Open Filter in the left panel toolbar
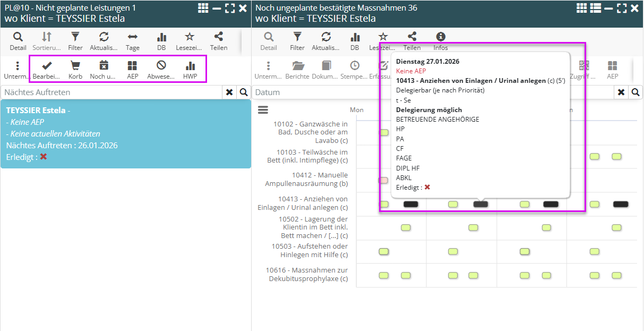The image size is (644, 331). [75, 40]
